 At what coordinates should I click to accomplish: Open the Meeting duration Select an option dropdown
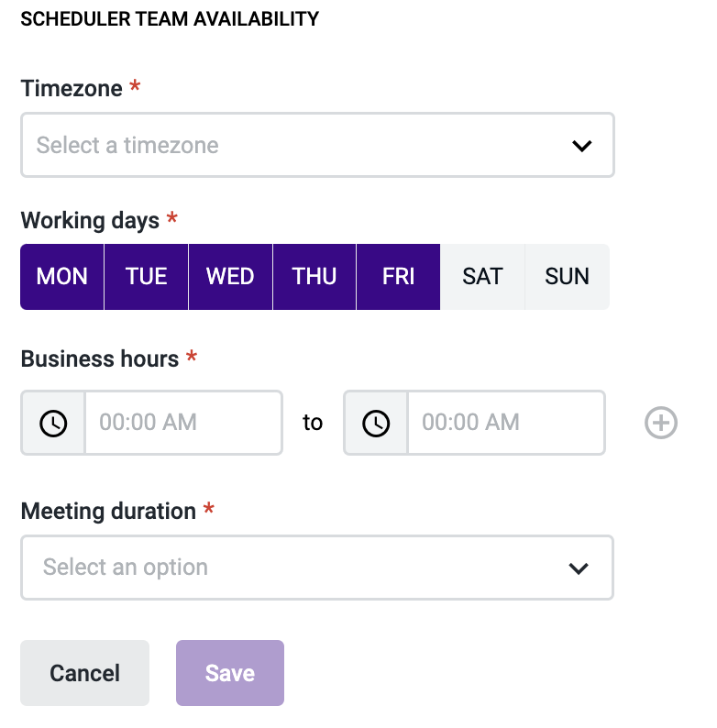click(317, 568)
